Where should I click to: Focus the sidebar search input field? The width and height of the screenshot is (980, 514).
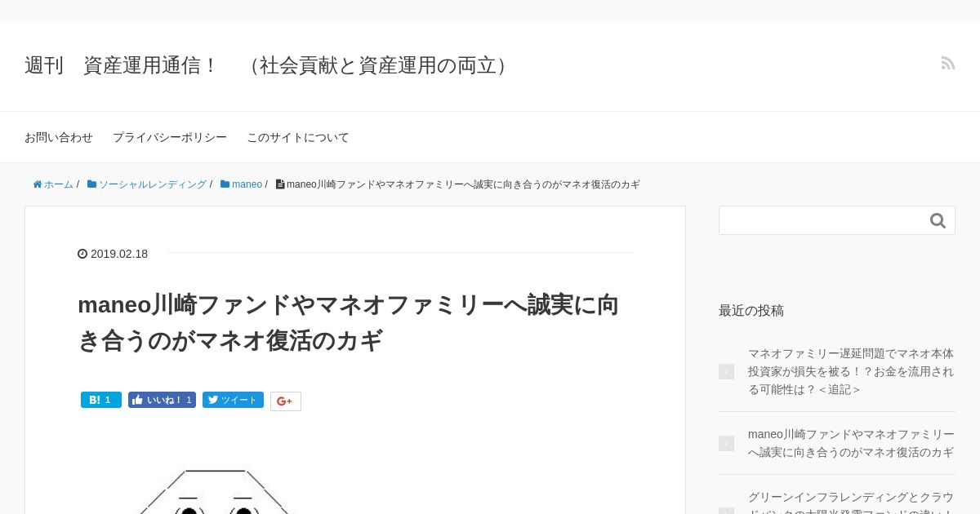[823, 220]
